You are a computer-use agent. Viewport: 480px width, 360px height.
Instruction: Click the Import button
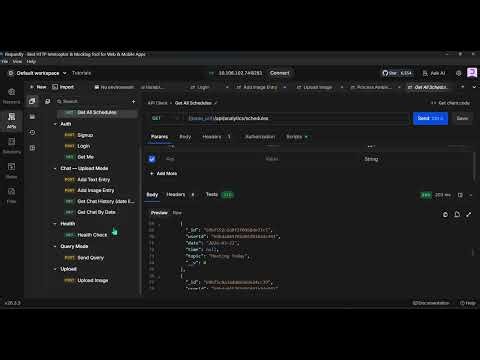pos(63,87)
